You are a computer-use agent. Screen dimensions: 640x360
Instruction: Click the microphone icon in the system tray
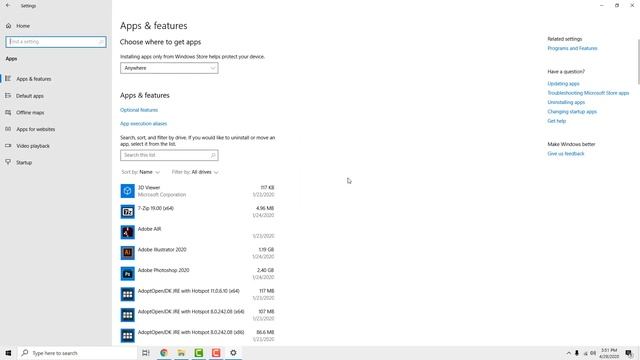[577, 353]
